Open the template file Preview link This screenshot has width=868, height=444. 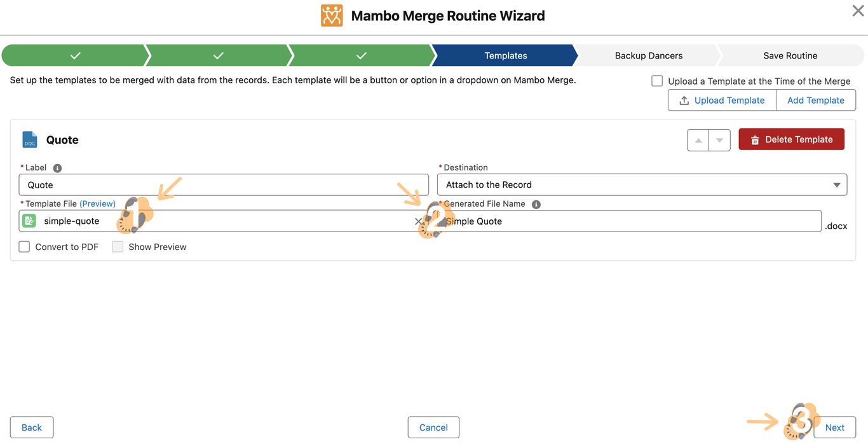pos(97,204)
